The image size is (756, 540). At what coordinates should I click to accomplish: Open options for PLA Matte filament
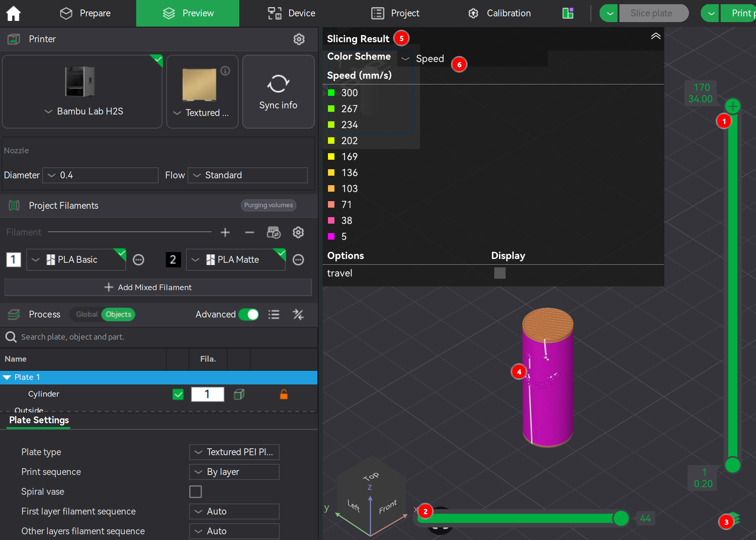tap(298, 260)
